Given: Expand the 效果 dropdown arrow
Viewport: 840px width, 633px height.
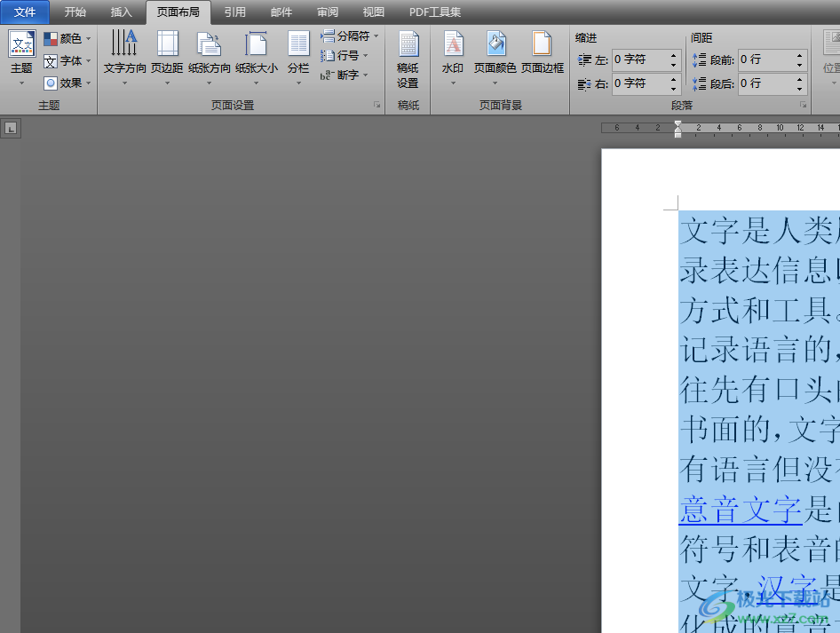Looking at the screenshot, I should 89,83.
